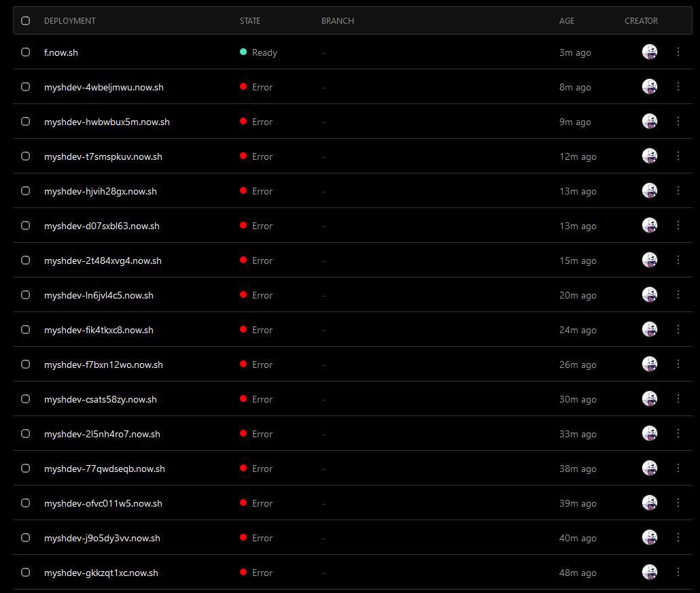
Task: Click the '26m ago' age value
Action: pos(578,365)
